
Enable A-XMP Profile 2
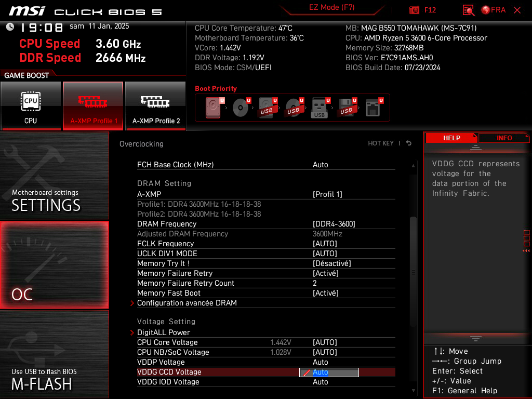click(x=156, y=105)
